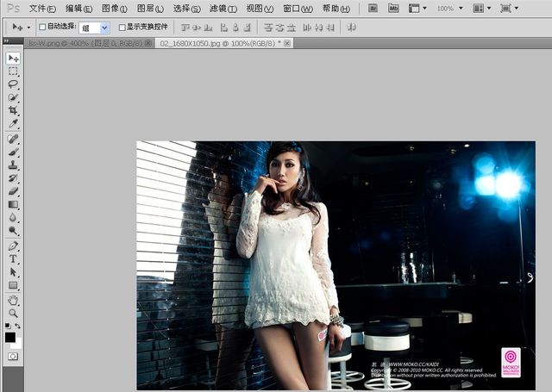
Task: Select the Gradient tool
Action: click(x=14, y=204)
